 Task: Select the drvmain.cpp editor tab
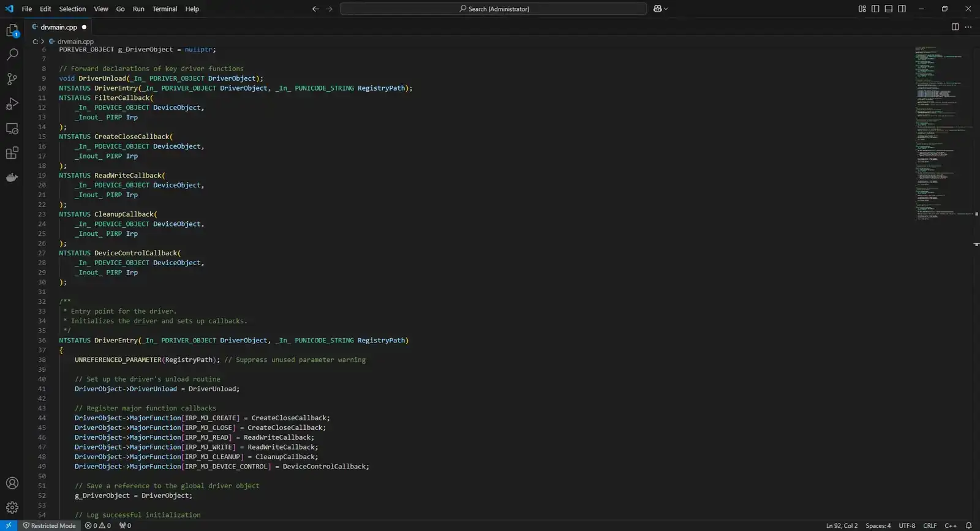(58, 27)
